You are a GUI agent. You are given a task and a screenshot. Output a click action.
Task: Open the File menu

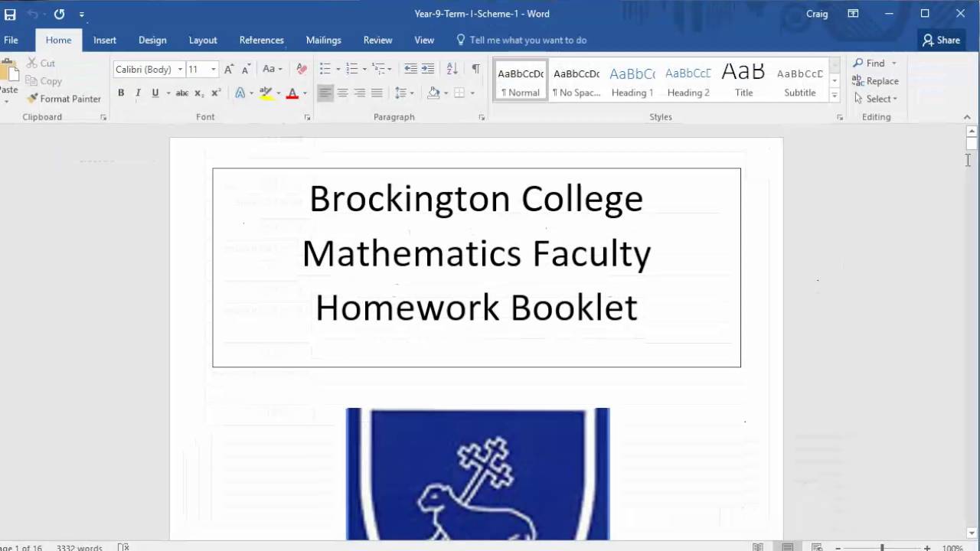tap(11, 40)
